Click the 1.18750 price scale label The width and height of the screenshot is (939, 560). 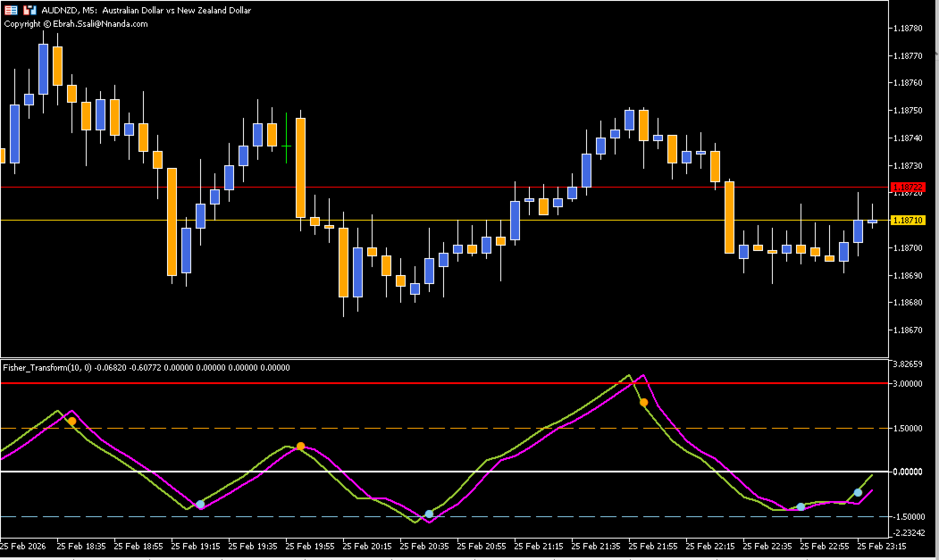[907, 111]
